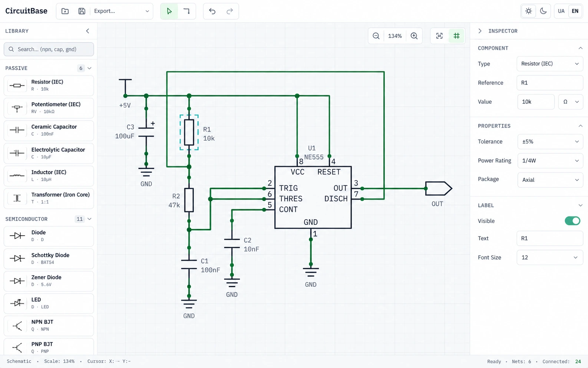Pick the Electrolytic Capacitor library item
588x368 pixels.
(49, 153)
